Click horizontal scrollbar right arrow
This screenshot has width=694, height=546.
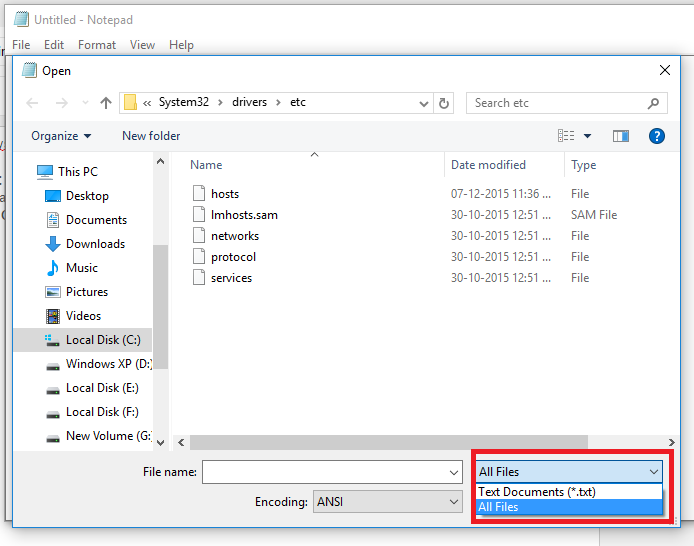tap(671, 442)
